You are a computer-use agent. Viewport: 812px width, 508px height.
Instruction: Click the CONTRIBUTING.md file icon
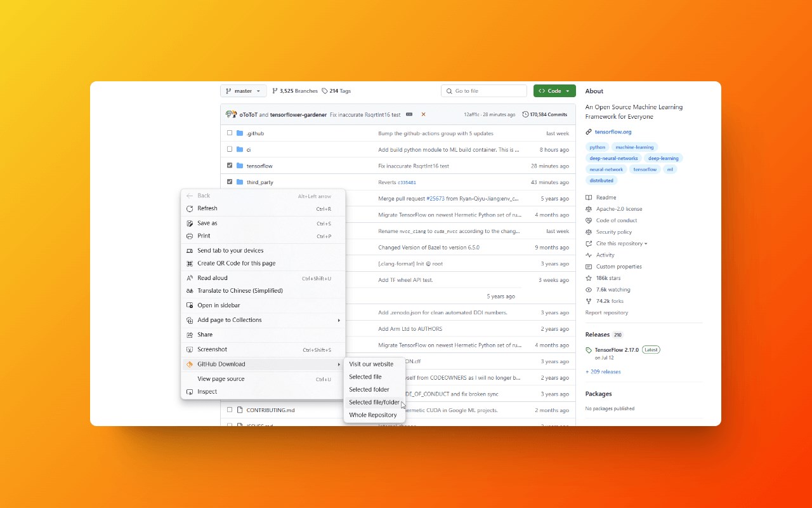coord(240,410)
